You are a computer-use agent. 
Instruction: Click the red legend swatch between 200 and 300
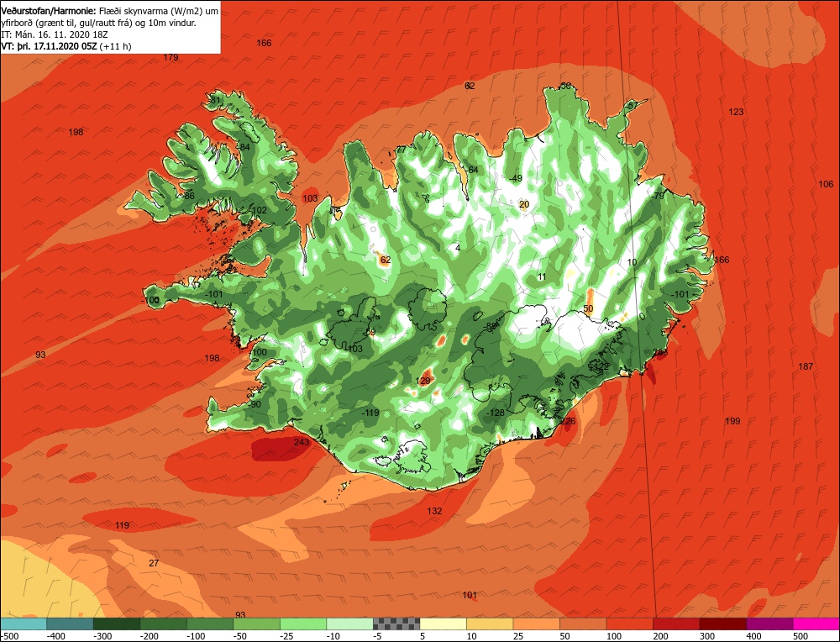tap(675, 624)
